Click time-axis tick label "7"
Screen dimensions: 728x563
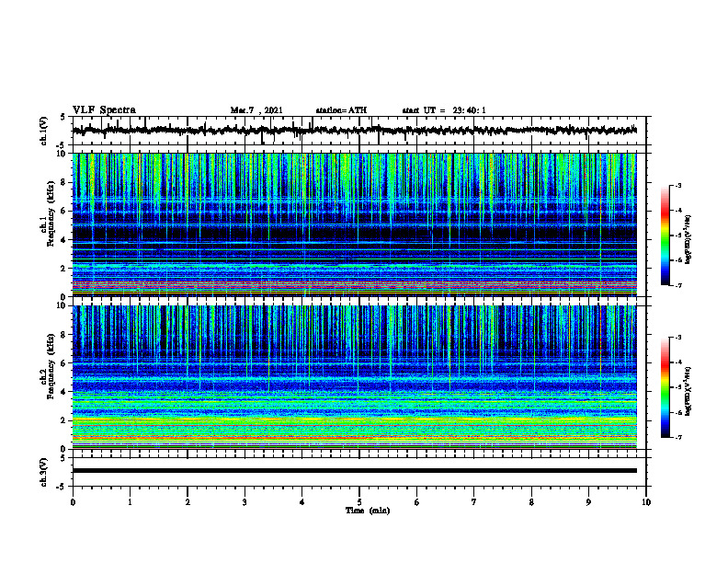[474, 502]
